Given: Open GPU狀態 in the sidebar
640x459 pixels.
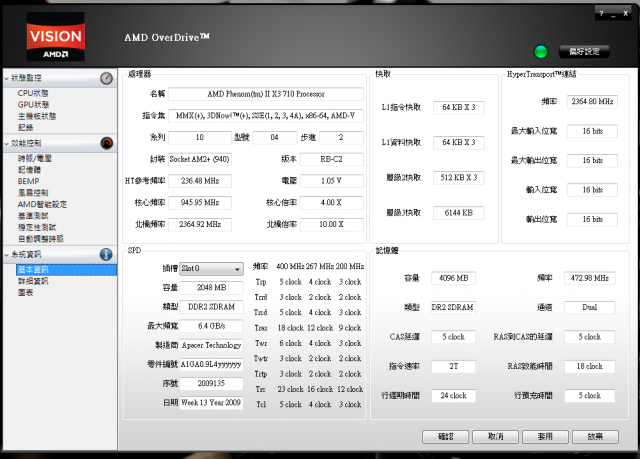Looking at the screenshot, I should 33,104.
